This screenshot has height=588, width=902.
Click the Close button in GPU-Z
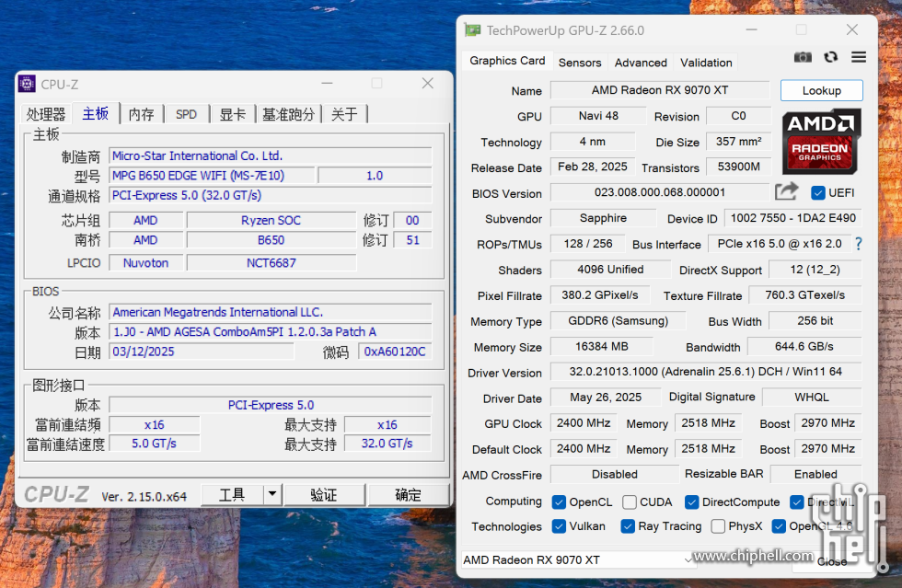click(832, 562)
